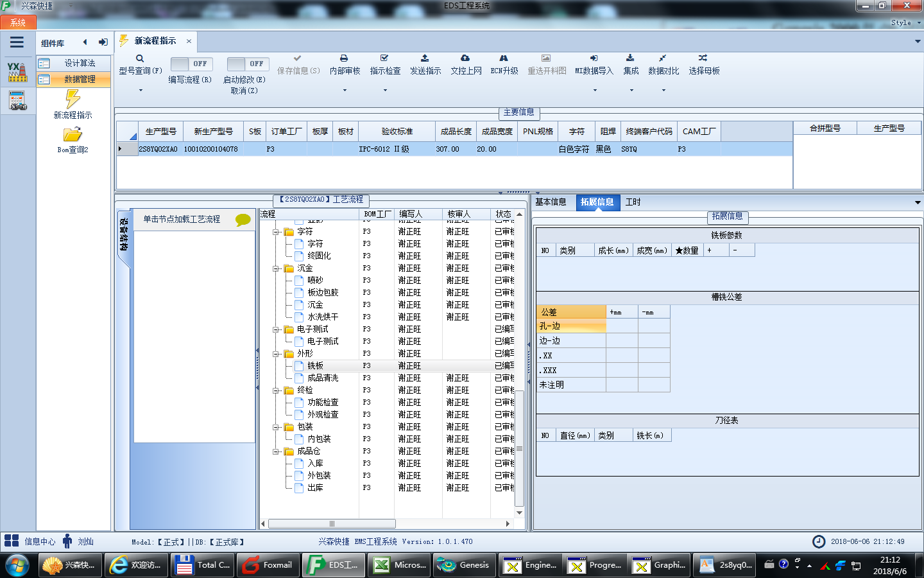The height and width of the screenshot is (578, 924).
Task: Click the 验收标准 column header
Action: pos(397,131)
